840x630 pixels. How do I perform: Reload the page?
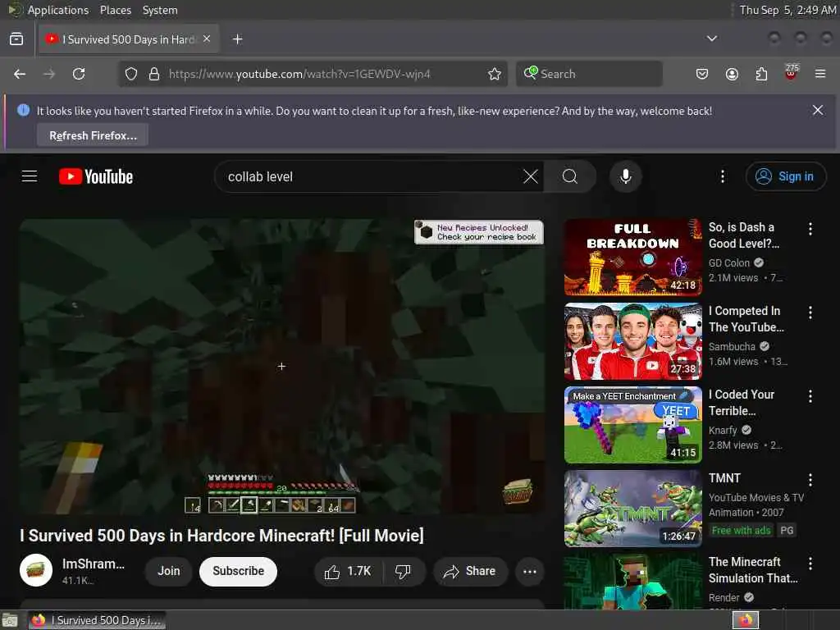click(x=79, y=74)
